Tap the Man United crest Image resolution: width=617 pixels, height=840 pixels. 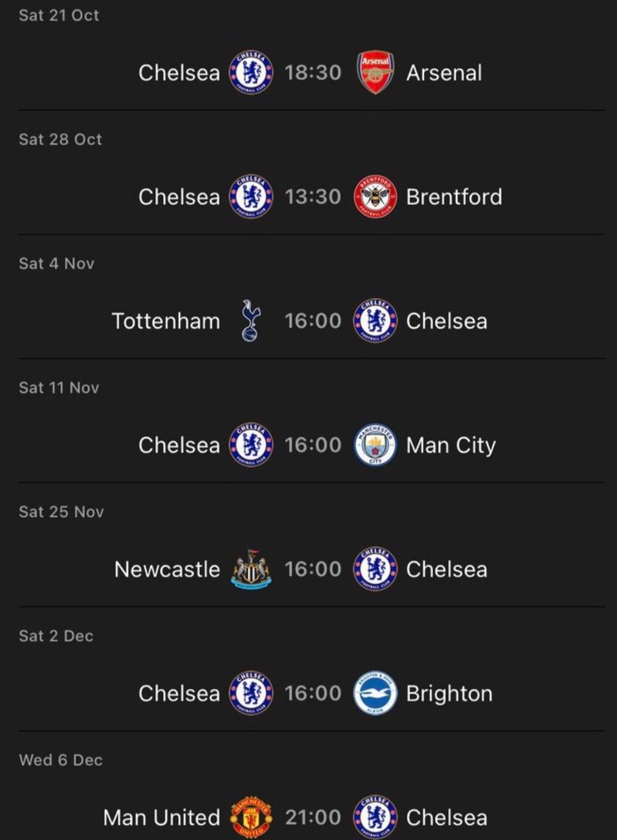coord(250,817)
